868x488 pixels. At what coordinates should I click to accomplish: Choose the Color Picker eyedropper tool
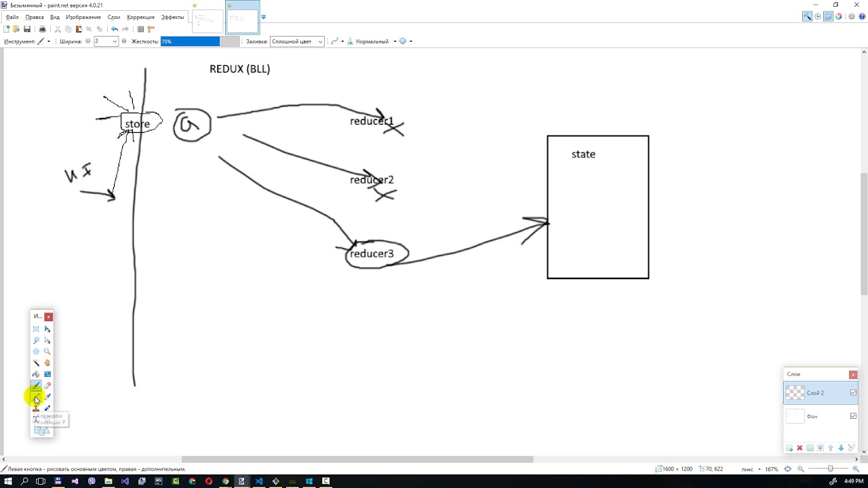47,396
